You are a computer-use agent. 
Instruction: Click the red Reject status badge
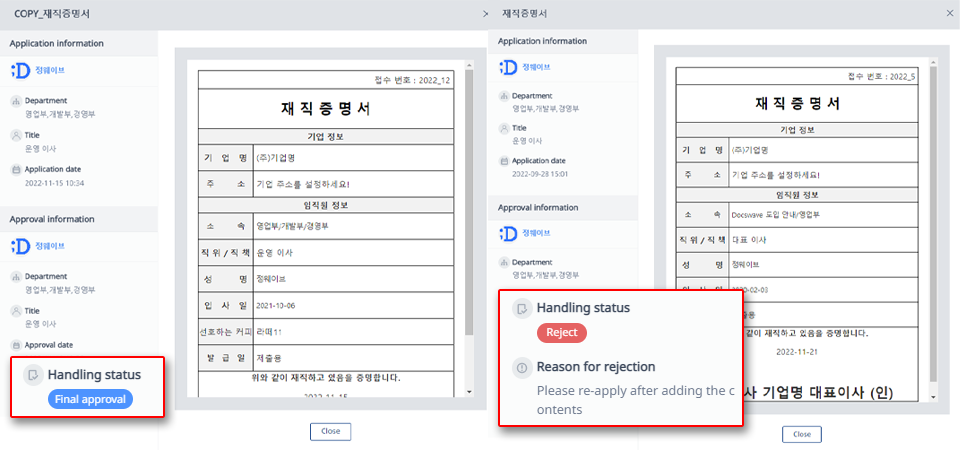click(x=561, y=332)
